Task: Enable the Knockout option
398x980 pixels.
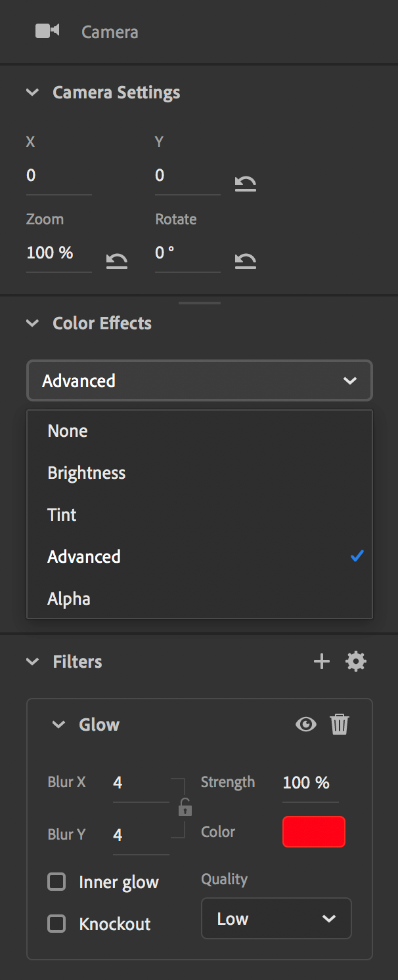Action: 56,924
